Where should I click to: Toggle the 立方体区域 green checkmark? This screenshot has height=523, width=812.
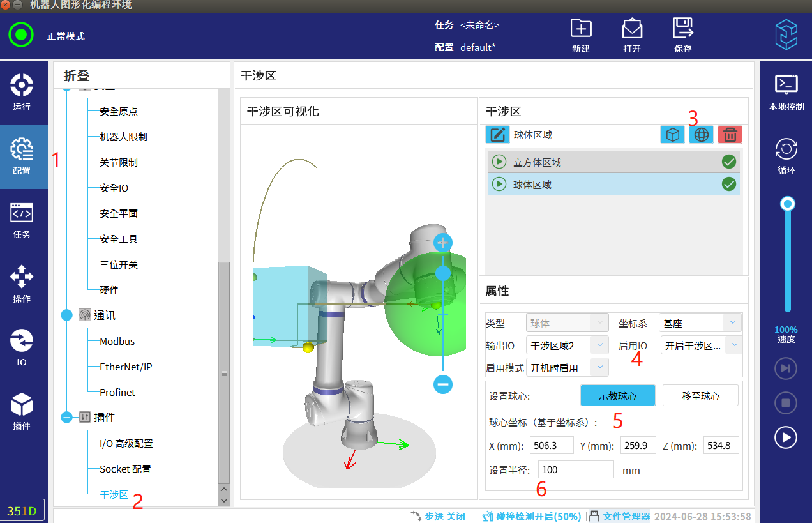pyautogui.click(x=728, y=162)
